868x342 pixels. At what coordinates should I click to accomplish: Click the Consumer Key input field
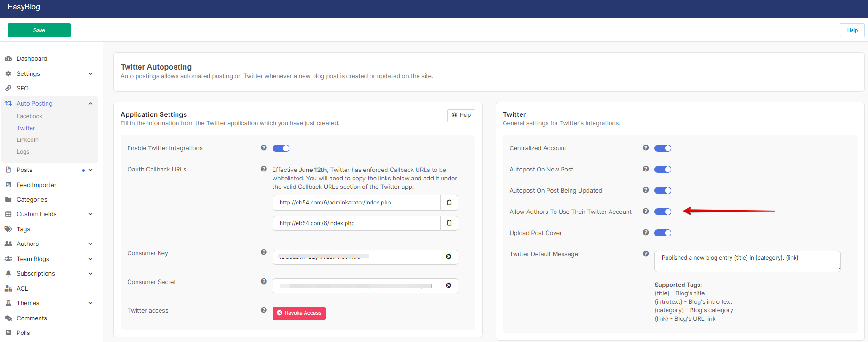[x=356, y=257]
